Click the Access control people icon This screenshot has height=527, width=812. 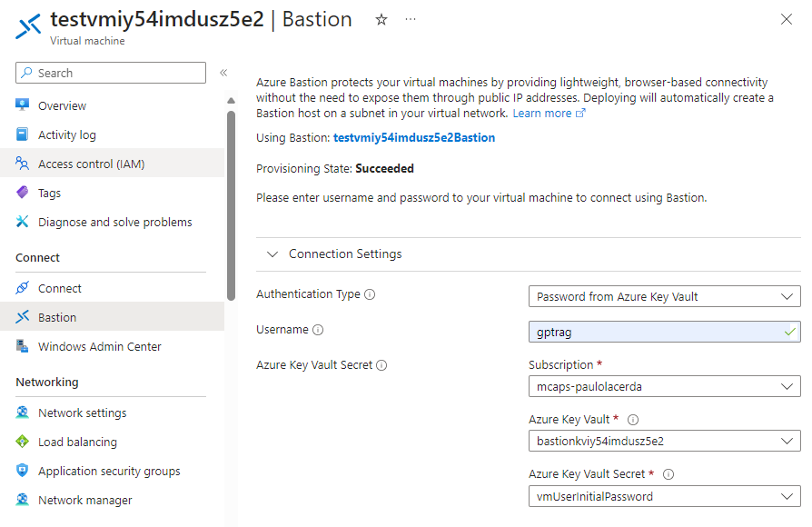point(23,164)
